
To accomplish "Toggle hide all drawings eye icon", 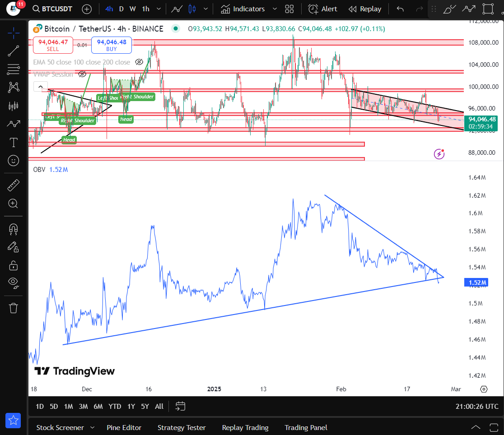I will (14, 283).
